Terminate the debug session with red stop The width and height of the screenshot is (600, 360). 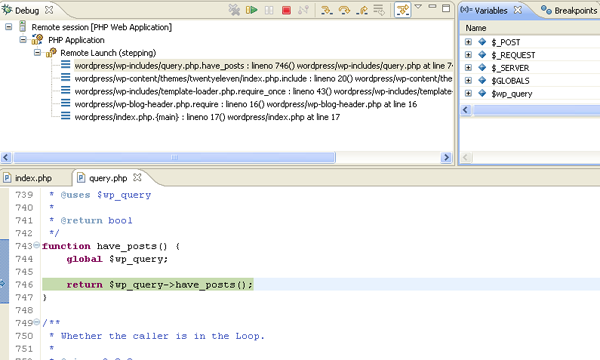point(286,10)
